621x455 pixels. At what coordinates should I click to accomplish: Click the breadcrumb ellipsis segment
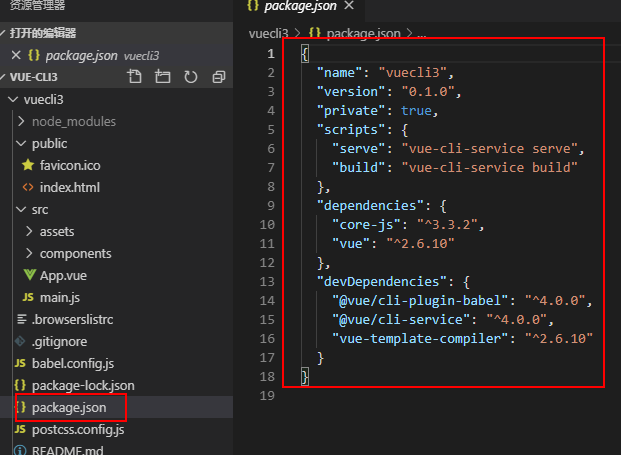coord(421,34)
